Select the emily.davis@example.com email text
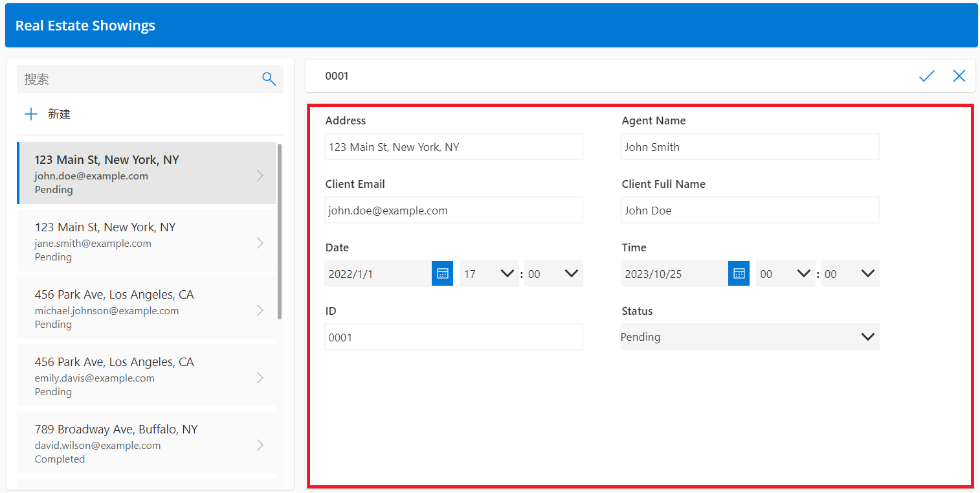Viewport: 980px width, 493px height. point(95,378)
